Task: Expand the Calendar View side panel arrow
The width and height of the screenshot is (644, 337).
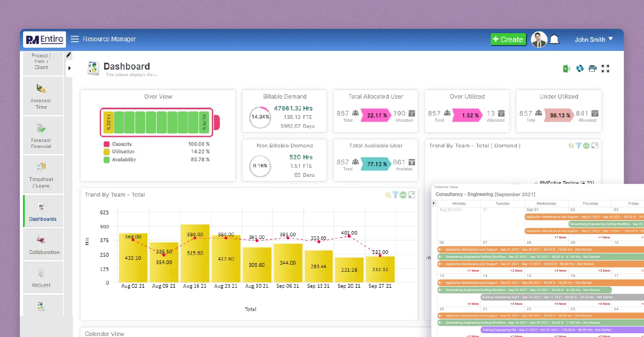Action: (x=434, y=203)
